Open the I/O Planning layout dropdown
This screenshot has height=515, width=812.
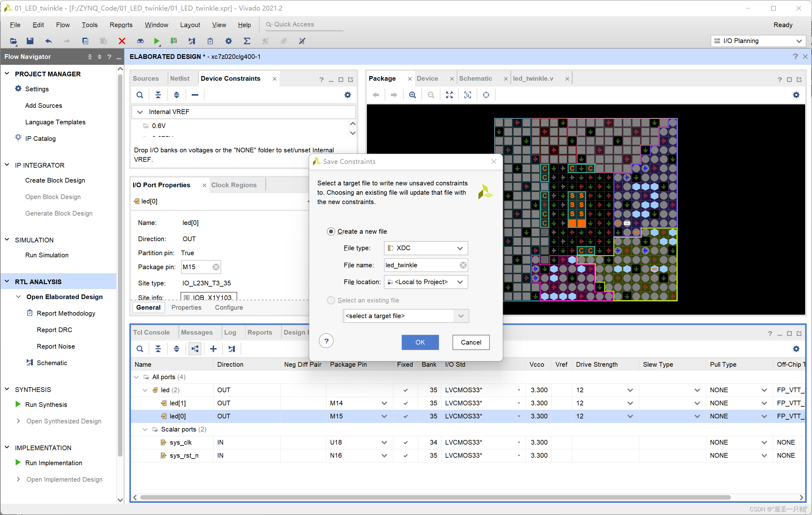tap(758, 41)
